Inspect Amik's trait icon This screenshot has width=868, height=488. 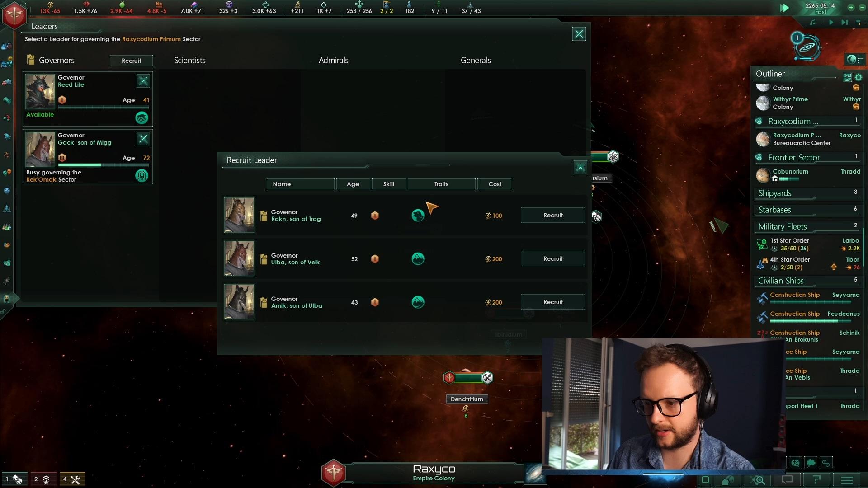418,302
